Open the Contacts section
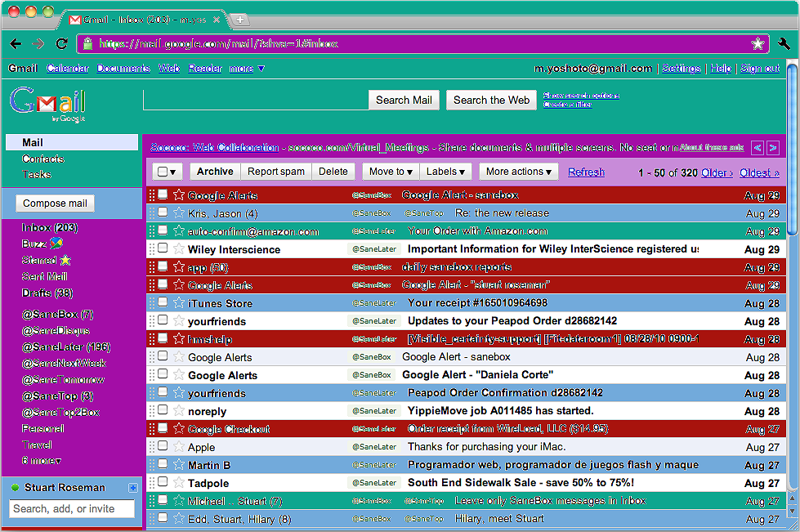The width and height of the screenshot is (800, 532). [x=43, y=159]
